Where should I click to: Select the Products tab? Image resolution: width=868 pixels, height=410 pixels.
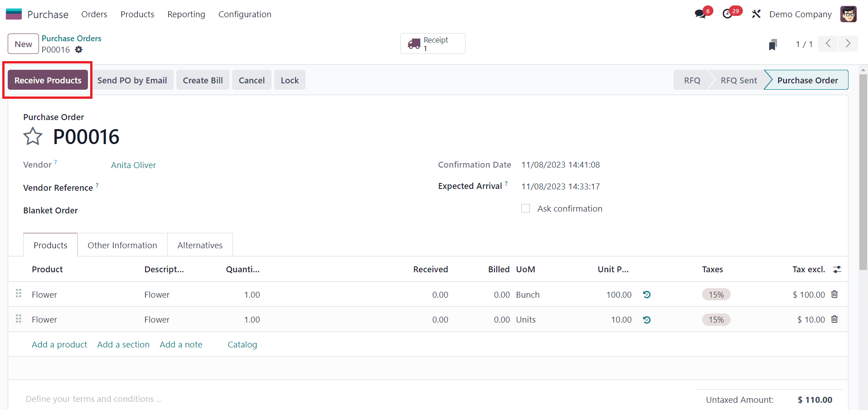click(x=50, y=245)
